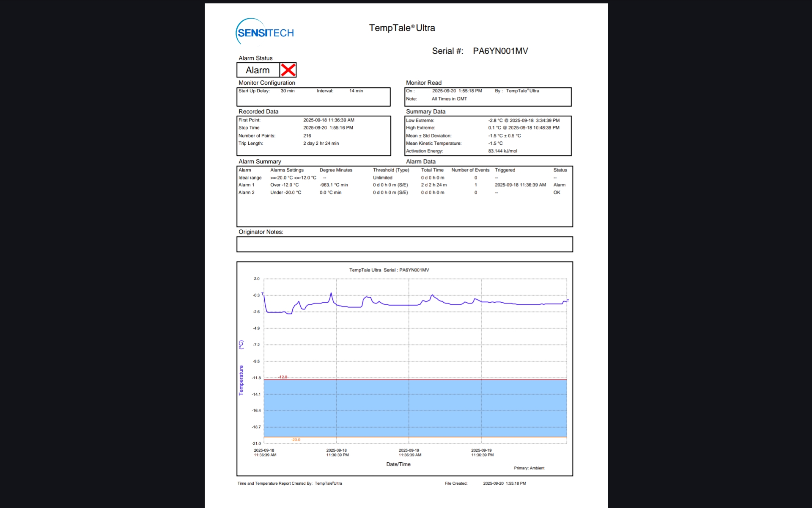The height and width of the screenshot is (508, 812).
Task: Click the Low Extreme value in Summary Data
Action: [524, 121]
